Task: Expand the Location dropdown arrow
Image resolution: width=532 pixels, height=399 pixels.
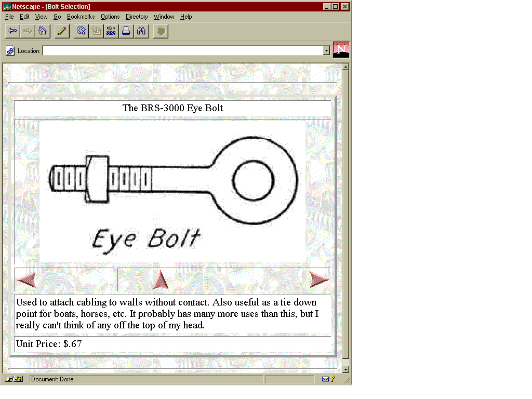Action: tap(326, 51)
